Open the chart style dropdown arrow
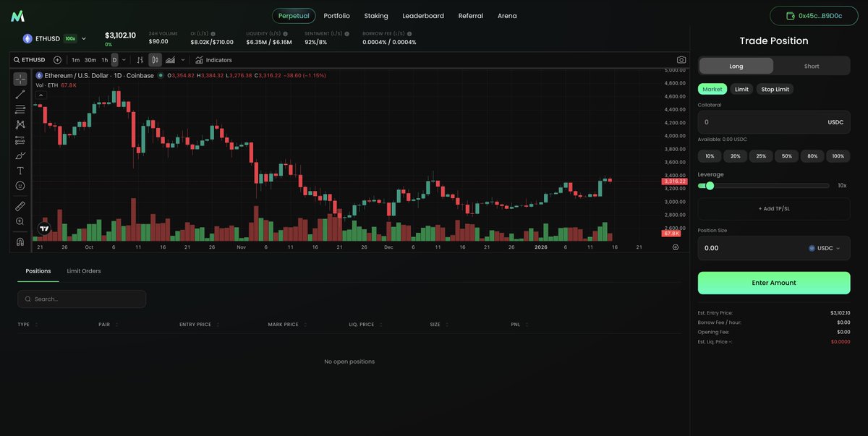 pos(183,60)
